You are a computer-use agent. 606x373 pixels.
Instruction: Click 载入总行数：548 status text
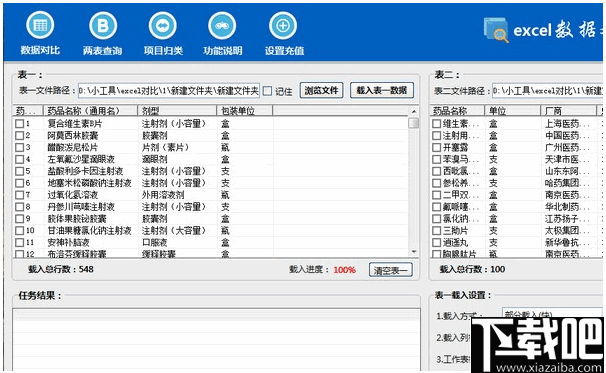61,269
